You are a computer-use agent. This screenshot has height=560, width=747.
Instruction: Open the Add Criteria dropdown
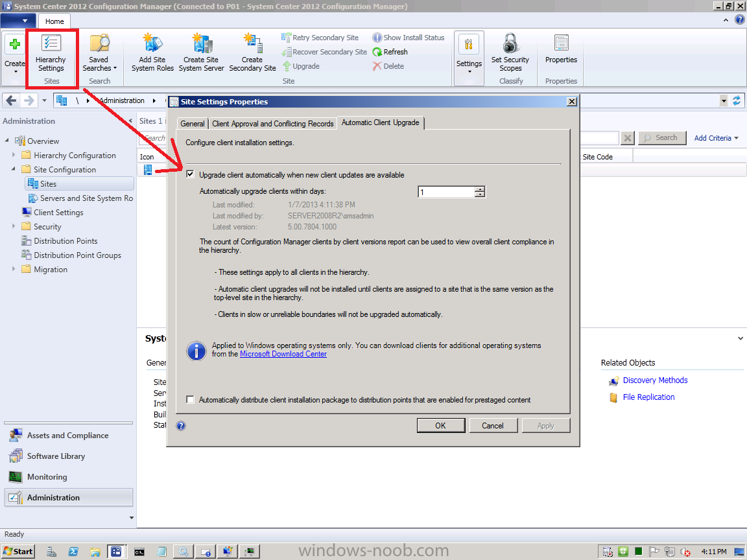click(716, 138)
